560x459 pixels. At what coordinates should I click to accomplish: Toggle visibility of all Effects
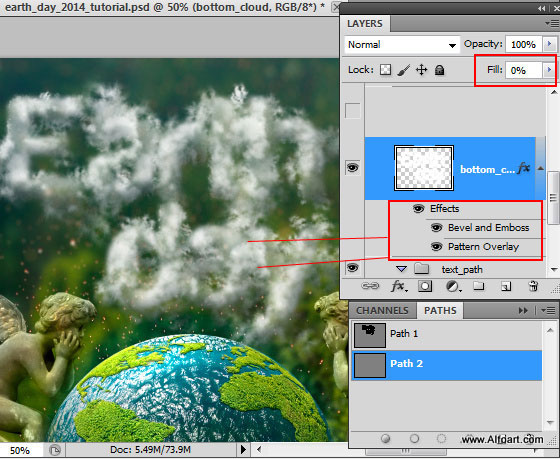point(418,208)
